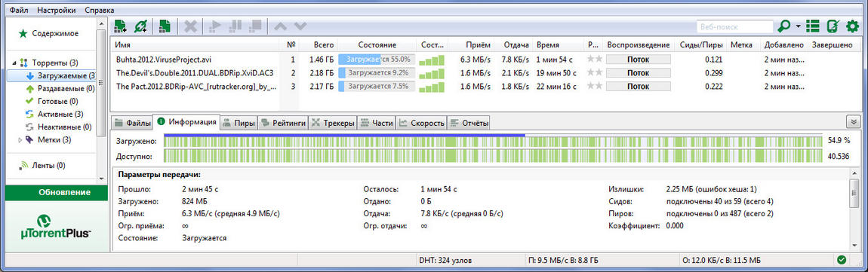Expand the Метки tree node
Viewport: 868px width, 272px height.
(20, 140)
